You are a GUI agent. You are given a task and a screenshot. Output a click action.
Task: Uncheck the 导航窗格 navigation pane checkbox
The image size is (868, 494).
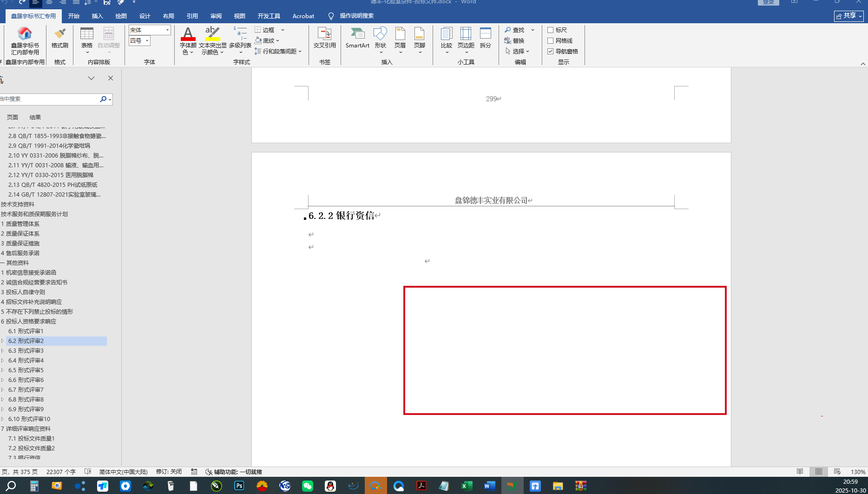click(551, 51)
